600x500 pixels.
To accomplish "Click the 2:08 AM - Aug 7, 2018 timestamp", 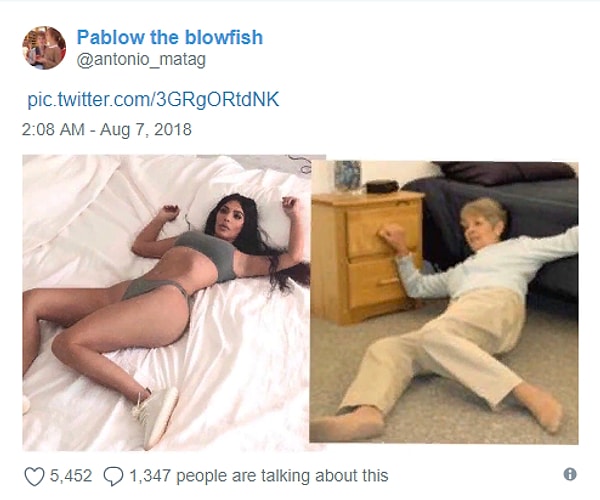I will (107, 129).
